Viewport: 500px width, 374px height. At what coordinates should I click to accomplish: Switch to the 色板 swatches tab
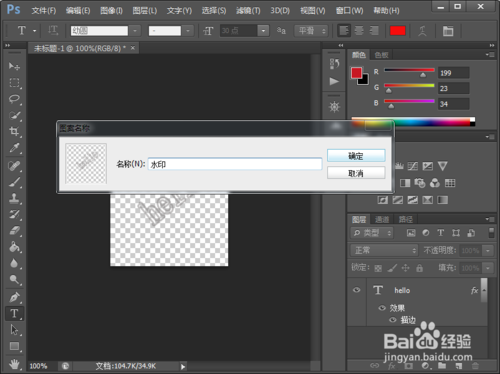(381, 55)
